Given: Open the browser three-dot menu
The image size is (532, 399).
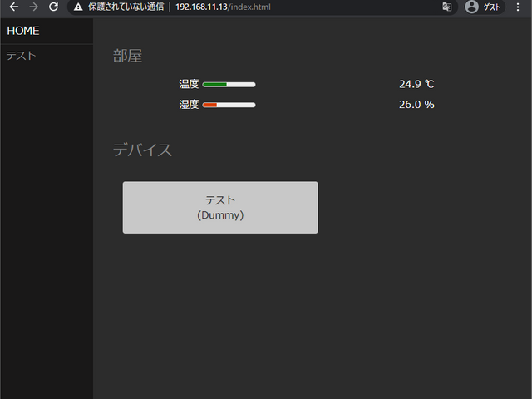Looking at the screenshot, I should pos(518,7).
